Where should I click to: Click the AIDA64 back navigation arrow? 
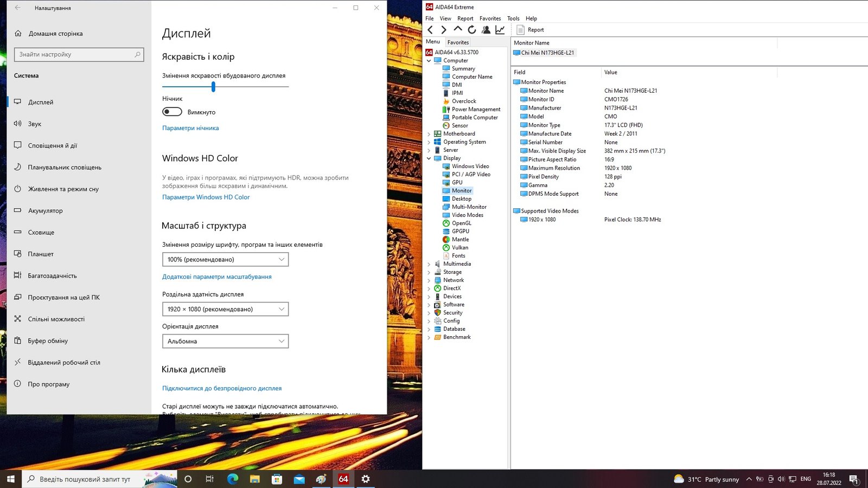coord(430,30)
